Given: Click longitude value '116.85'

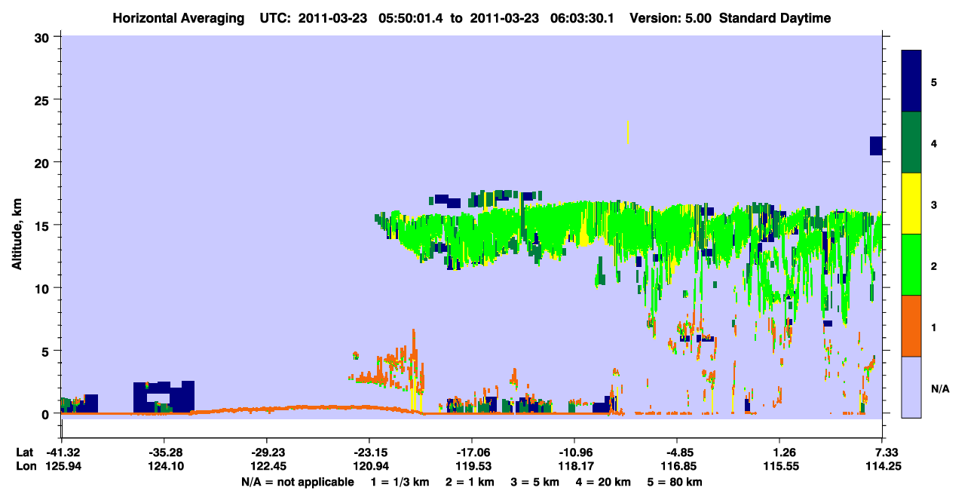Looking at the screenshot, I should 677,466.
